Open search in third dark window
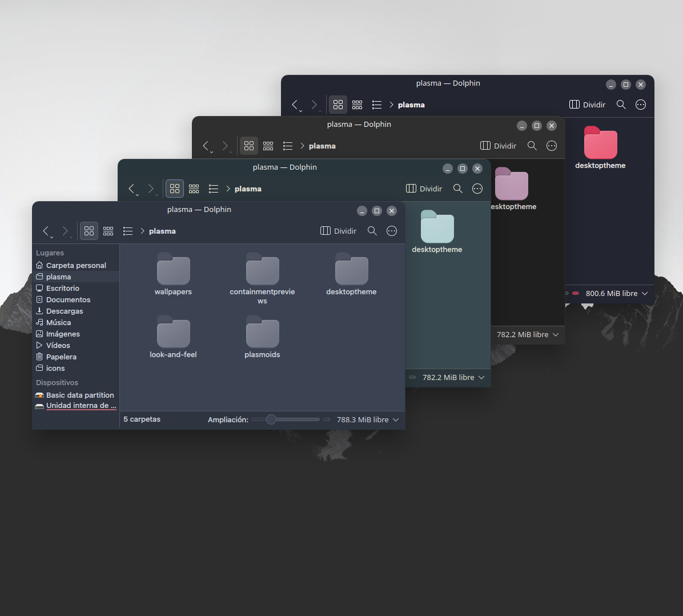 click(x=532, y=146)
